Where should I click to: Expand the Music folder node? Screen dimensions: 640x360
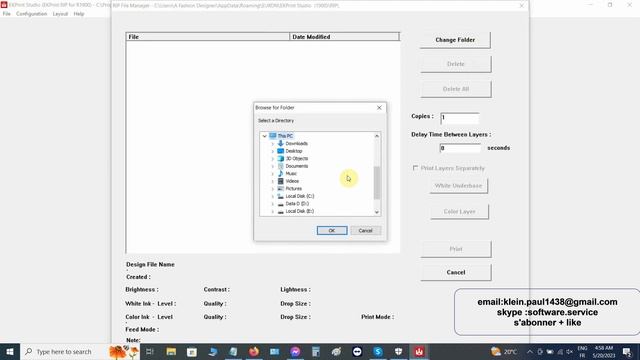pos(273,173)
